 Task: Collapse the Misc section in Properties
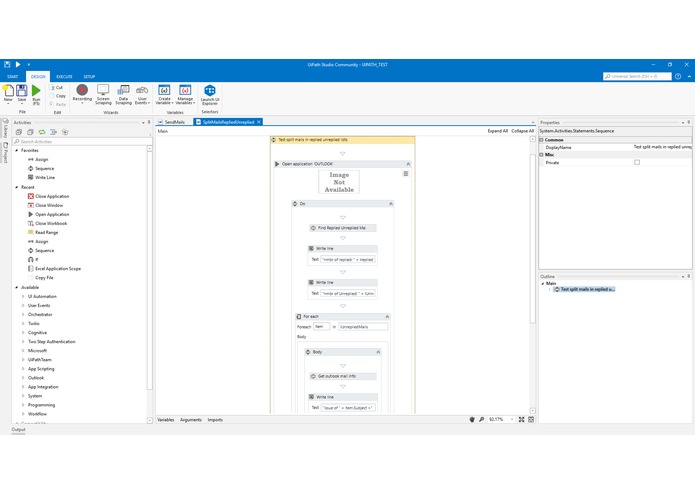coord(541,155)
